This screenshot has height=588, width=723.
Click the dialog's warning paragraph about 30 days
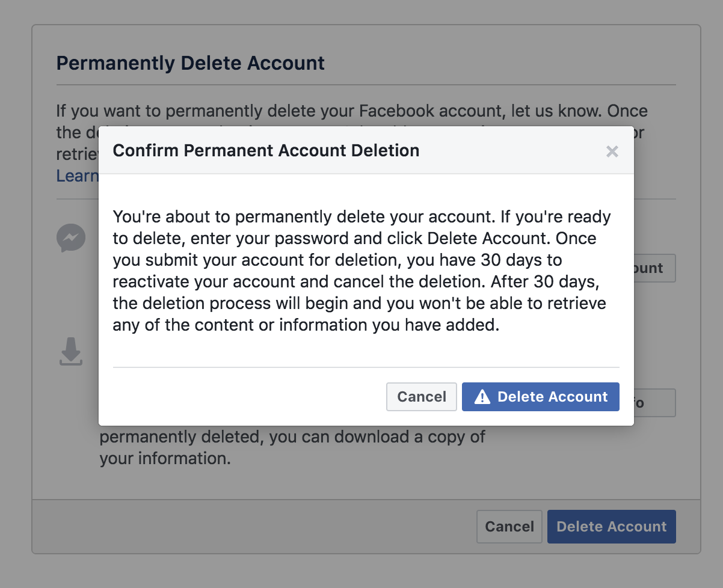tap(361, 271)
